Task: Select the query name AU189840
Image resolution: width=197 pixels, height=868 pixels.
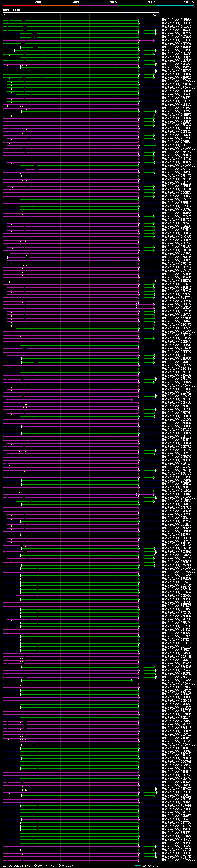Action: pyautogui.click(x=11, y=10)
